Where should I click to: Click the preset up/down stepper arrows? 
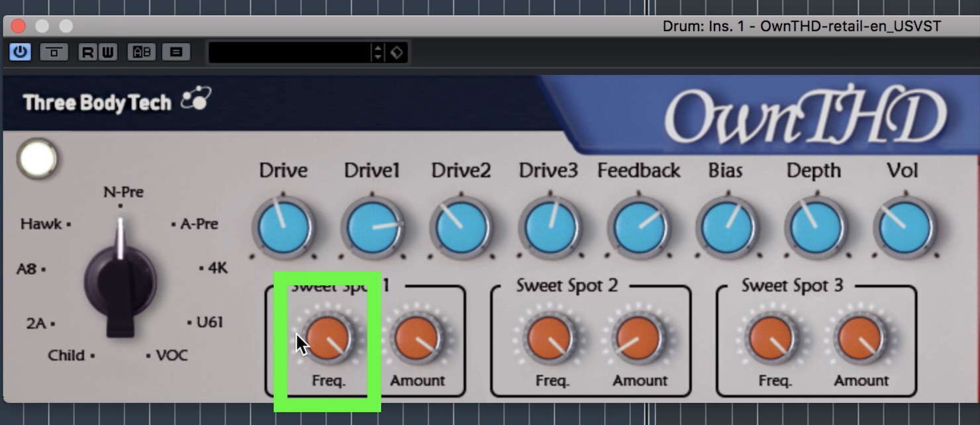(x=378, y=52)
